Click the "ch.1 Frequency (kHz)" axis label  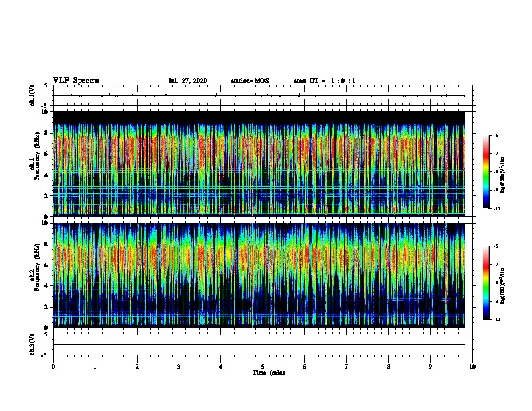[x=35, y=156]
